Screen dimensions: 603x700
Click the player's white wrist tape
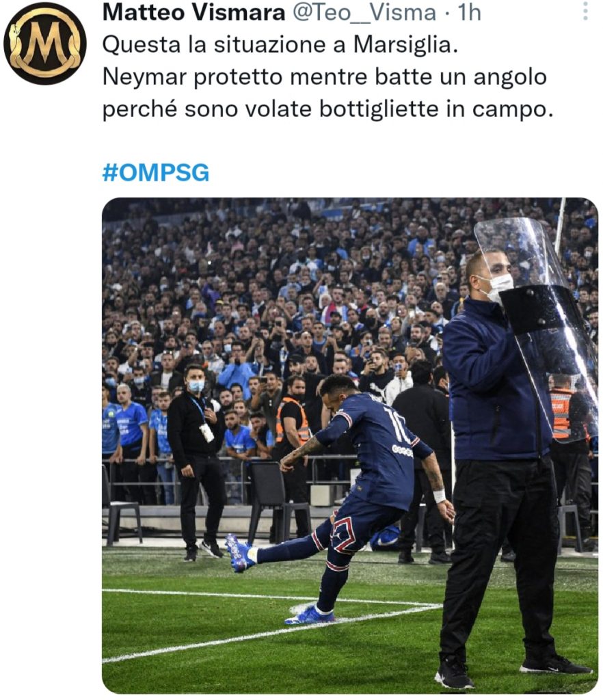[439, 496]
